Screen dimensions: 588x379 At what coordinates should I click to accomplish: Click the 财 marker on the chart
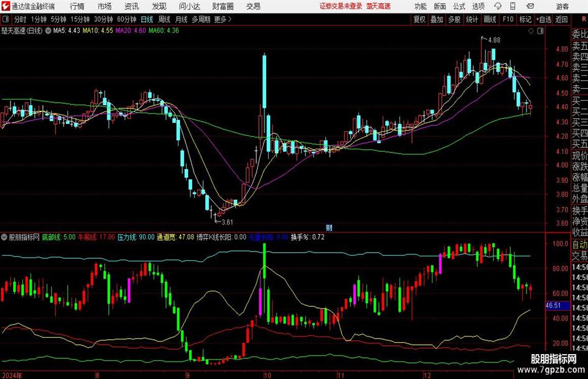tap(329, 227)
